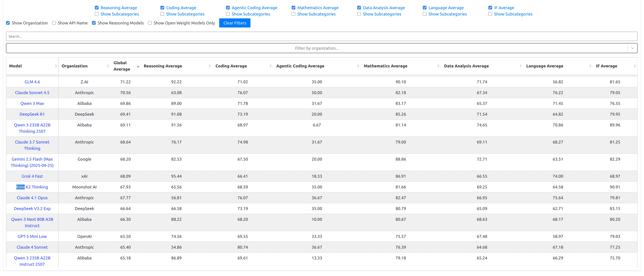Click Filter by organization combo box

pos(317,48)
